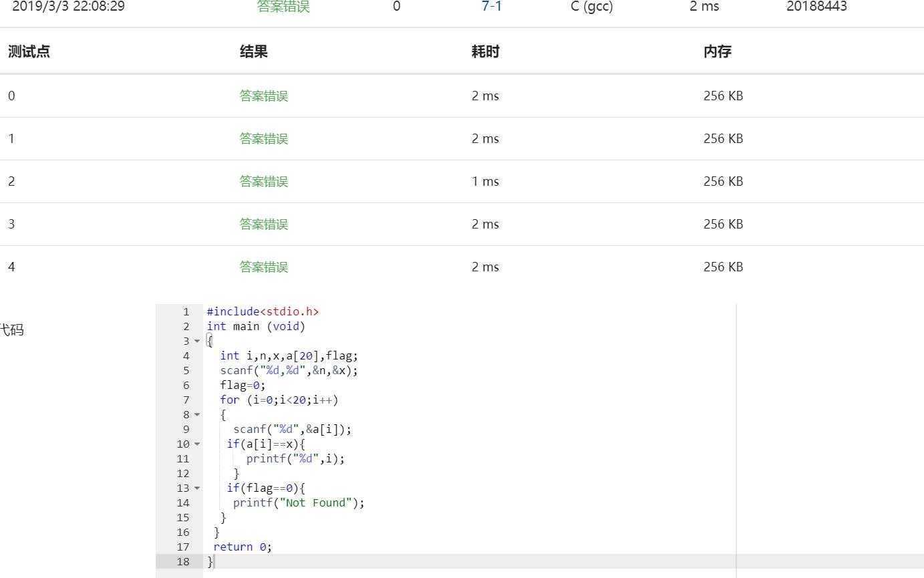This screenshot has width=924, height=578.
Task: Click the printf("%d",i); line
Action: click(296, 458)
